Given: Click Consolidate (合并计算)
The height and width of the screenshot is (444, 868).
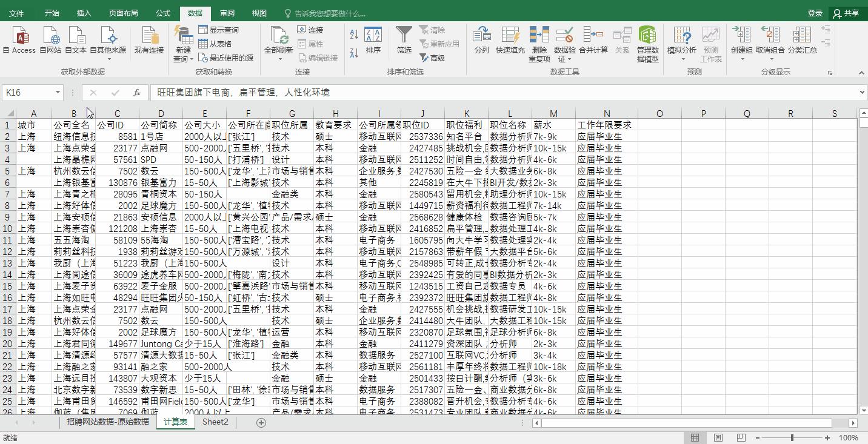Looking at the screenshot, I should coord(593,40).
